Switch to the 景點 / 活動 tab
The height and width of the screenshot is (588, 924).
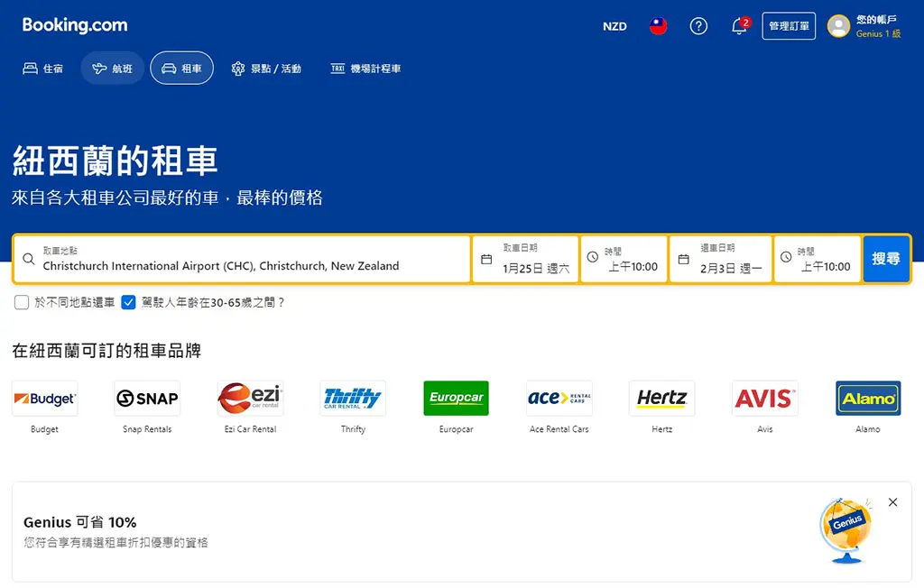coord(266,69)
